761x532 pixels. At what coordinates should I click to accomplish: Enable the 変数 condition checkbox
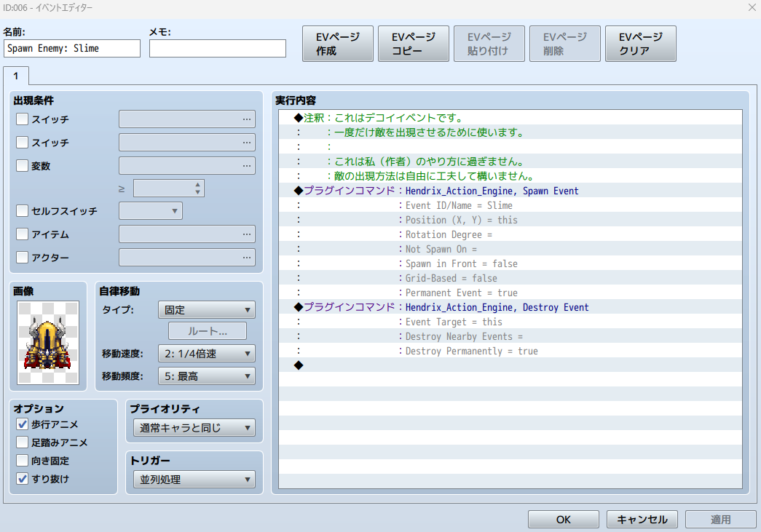click(23, 166)
